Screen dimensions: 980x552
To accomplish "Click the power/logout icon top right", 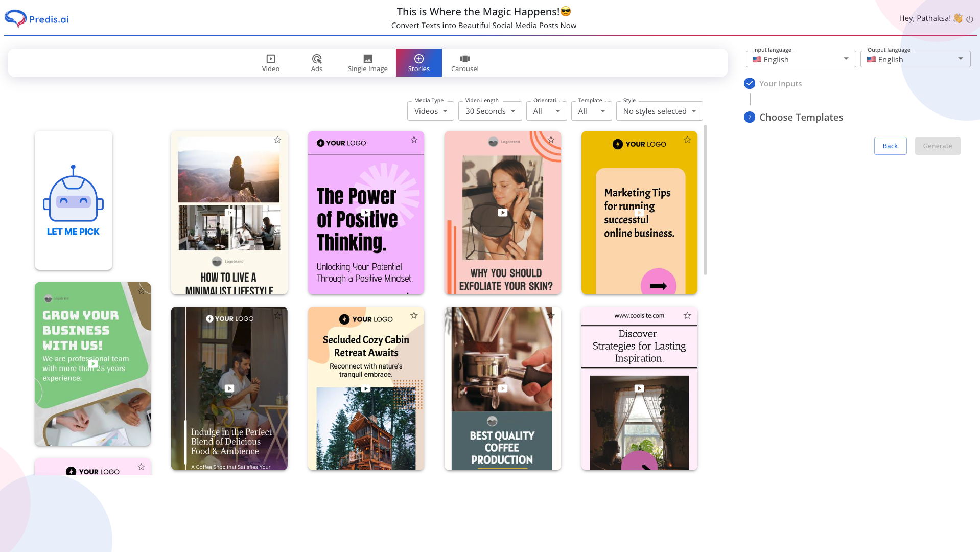I will [970, 18].
